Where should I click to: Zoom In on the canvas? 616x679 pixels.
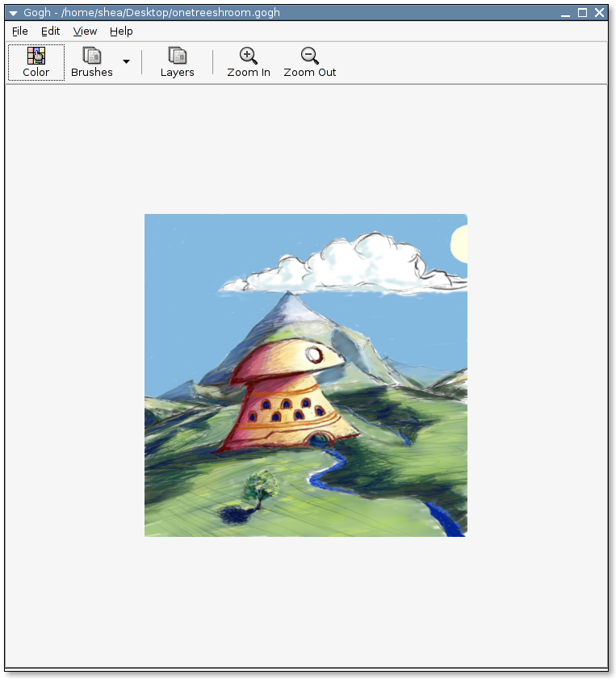click(249, 62)
